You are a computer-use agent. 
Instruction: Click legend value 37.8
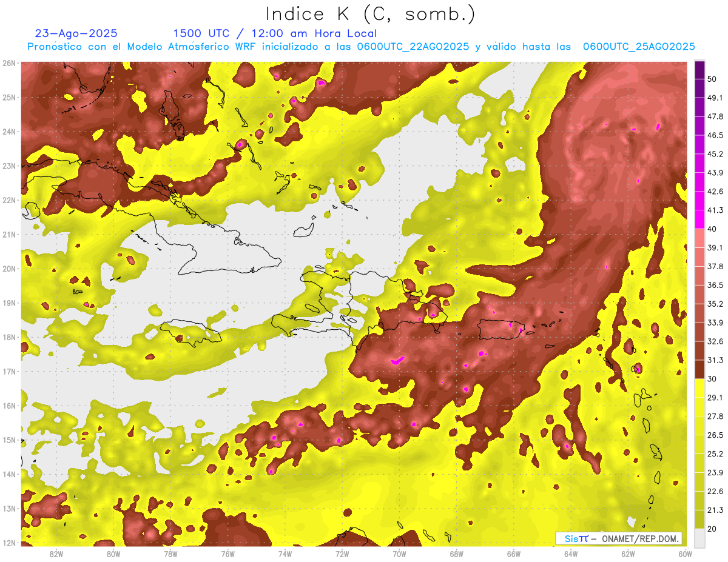click(715, 266)
